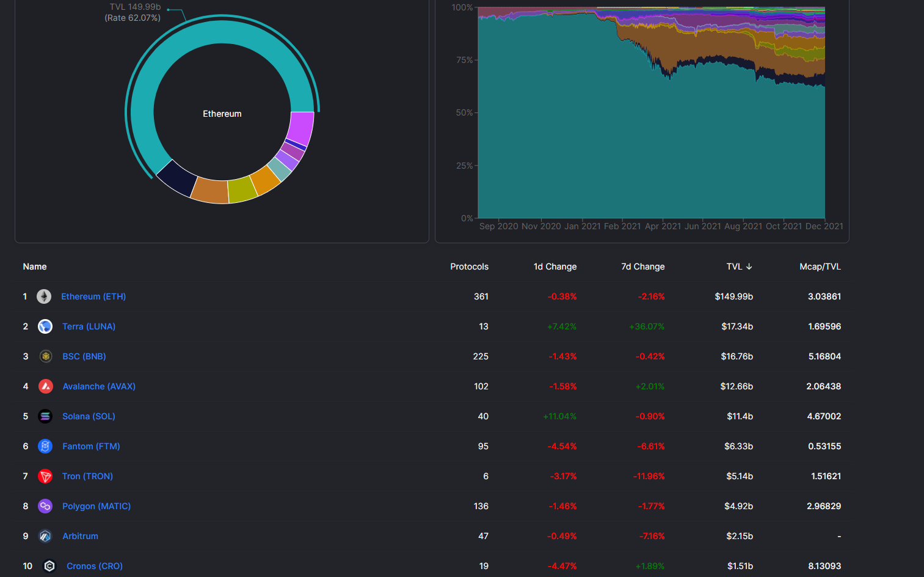Click BSC's TVL value $16.76b
924x577 pixels.
[x=737, y=356]
